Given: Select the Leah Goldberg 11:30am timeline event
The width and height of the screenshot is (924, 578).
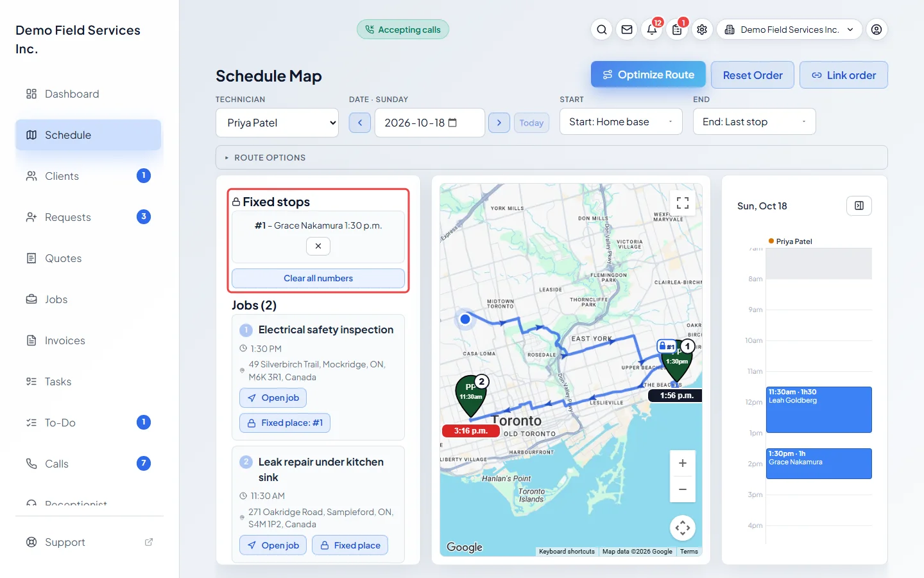Looking at the screenshot, I should pyautogui.click(x=819, y=410).
